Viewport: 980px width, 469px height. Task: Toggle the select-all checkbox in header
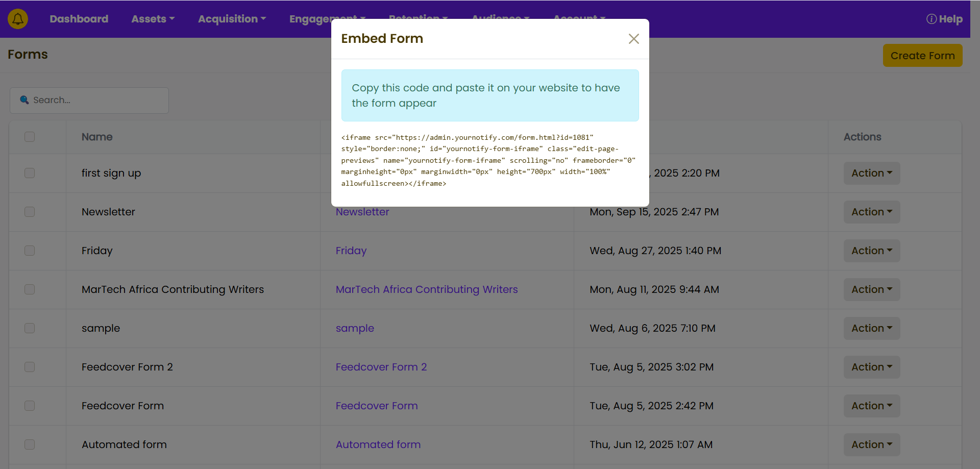point(30,137)
